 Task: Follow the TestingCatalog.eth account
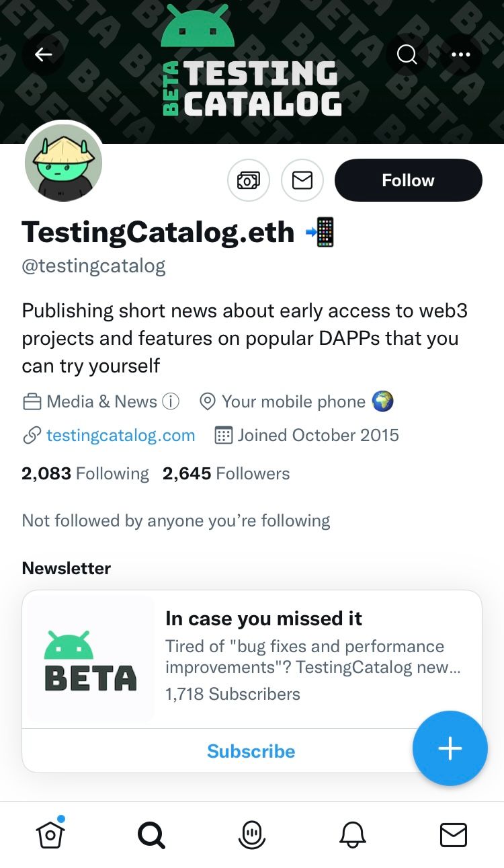tap(409, 180)
